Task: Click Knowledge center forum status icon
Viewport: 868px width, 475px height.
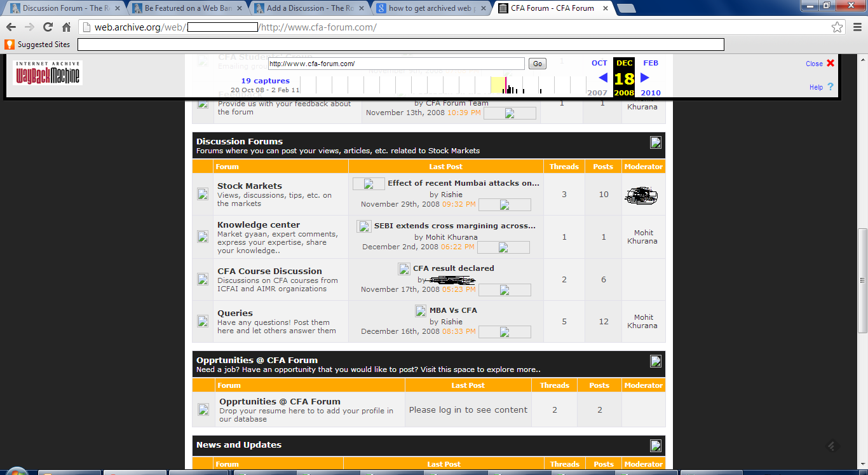Action: tap(203, 237)
